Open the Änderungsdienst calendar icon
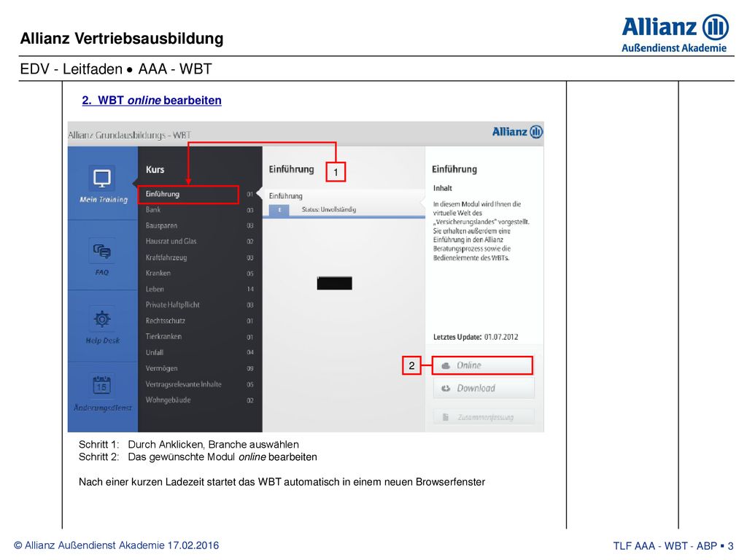Image resolution: width=747 pixels, height=560 pixels. point(102,386)
